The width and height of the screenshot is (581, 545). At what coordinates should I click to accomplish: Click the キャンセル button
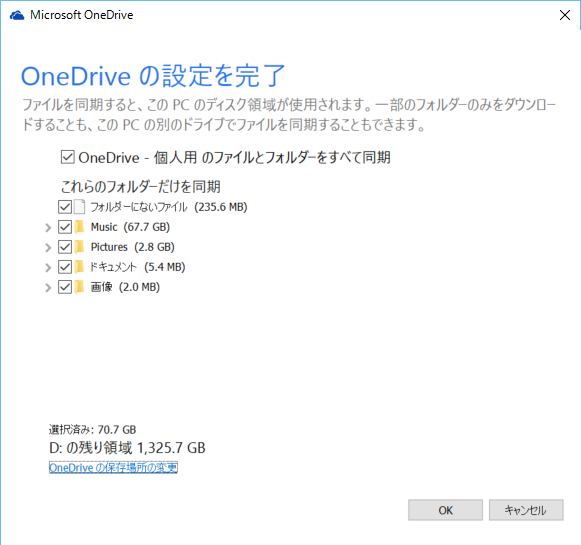tap(526, 510)
